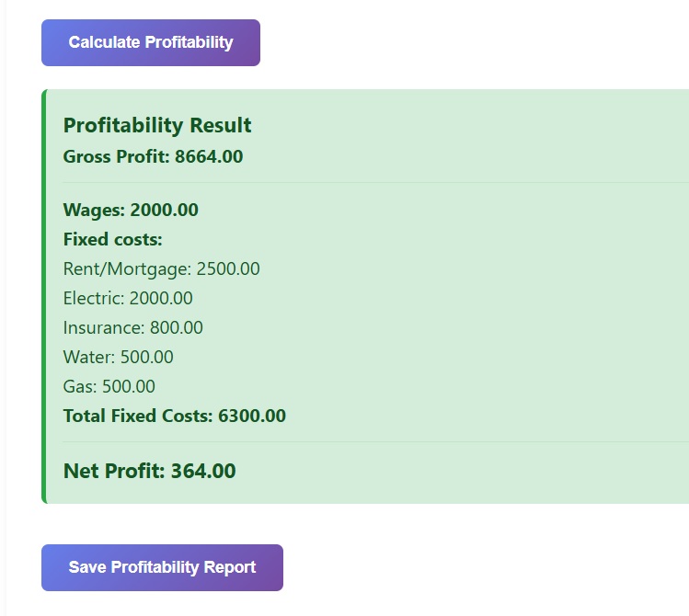This screenshot has width=689, height=616.
Task: Click the Total Fixed Costs label
Action: coord(138,416)
